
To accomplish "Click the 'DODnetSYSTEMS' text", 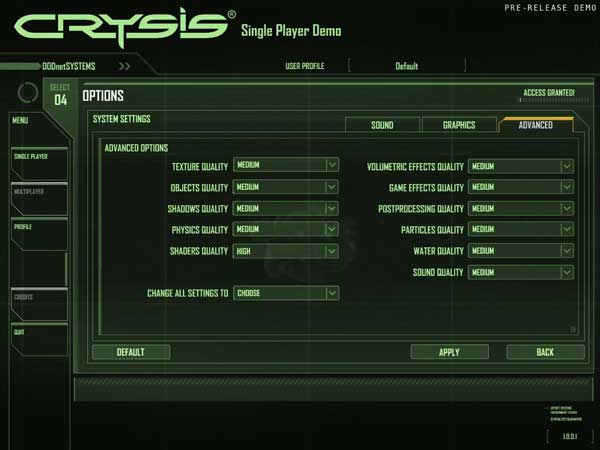I will point(69,66).
